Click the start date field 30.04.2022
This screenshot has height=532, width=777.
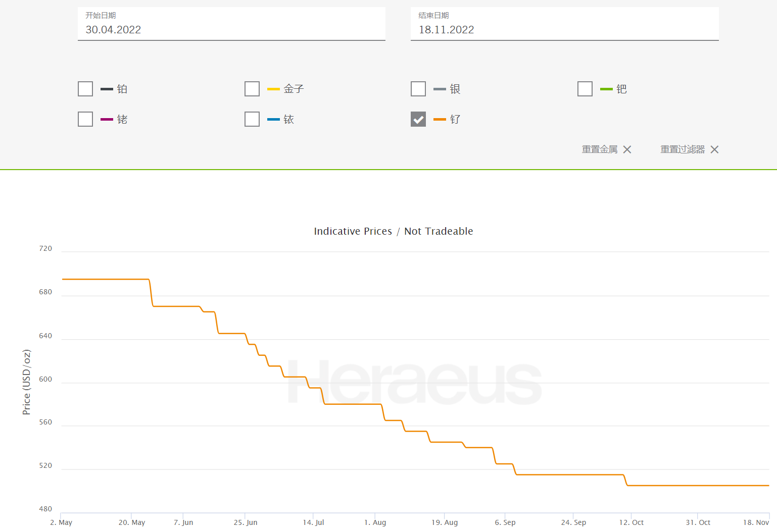[231, 24]
